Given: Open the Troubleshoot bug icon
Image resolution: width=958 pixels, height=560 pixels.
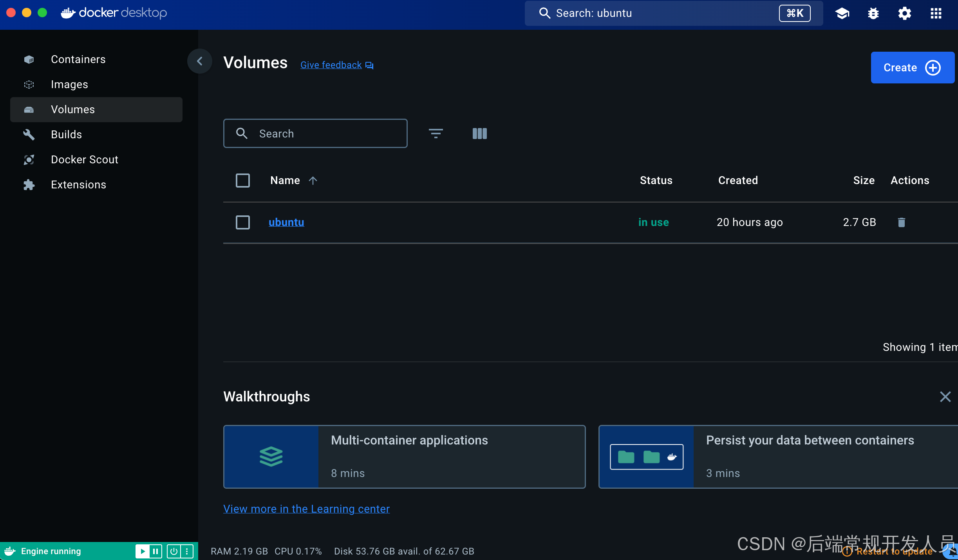Looking at the screenshot, I should point(873,13).
